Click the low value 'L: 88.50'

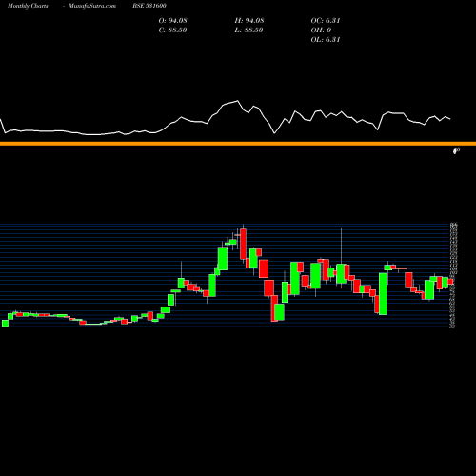click(x=249, y=30)
